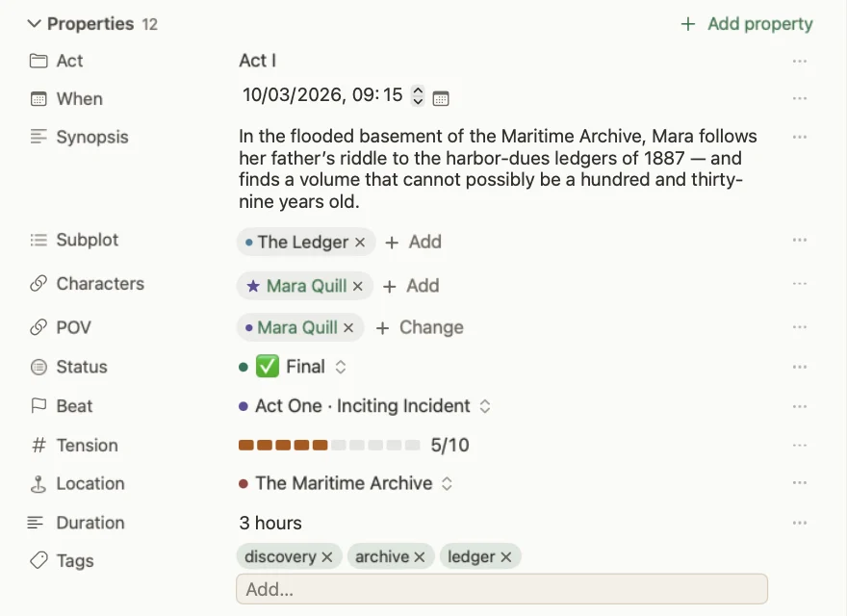
Task: Remove The Ledger subplot chip
Action: click(360, 243)
